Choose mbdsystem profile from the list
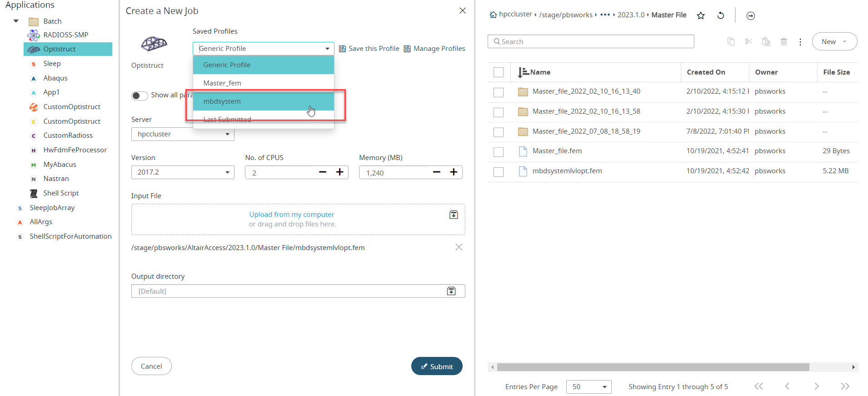Screen dimensions: 868x396 click(x=264, y=101)
